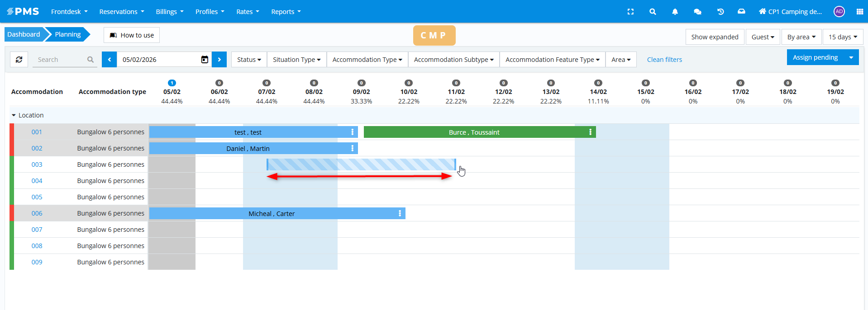Click the Search input field
This screenshot has height=310, width=868.
(61, 60)
